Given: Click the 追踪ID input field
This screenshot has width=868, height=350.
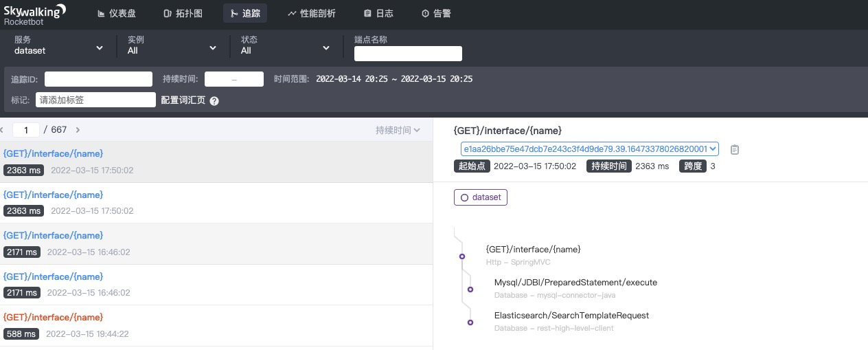Looking at the screenshot, I should [98, 79].
